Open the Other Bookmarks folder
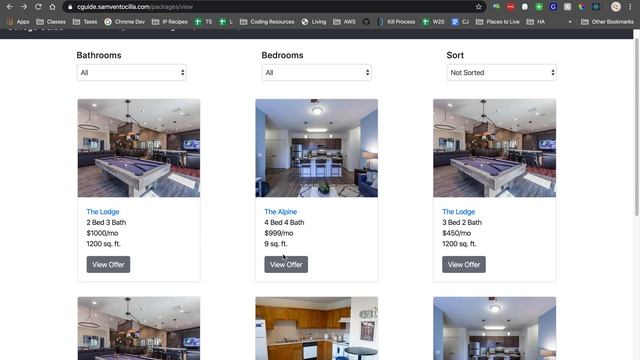The width and height of the screenshot is (640, 360). pyautogui.click(x=607, y=22)
